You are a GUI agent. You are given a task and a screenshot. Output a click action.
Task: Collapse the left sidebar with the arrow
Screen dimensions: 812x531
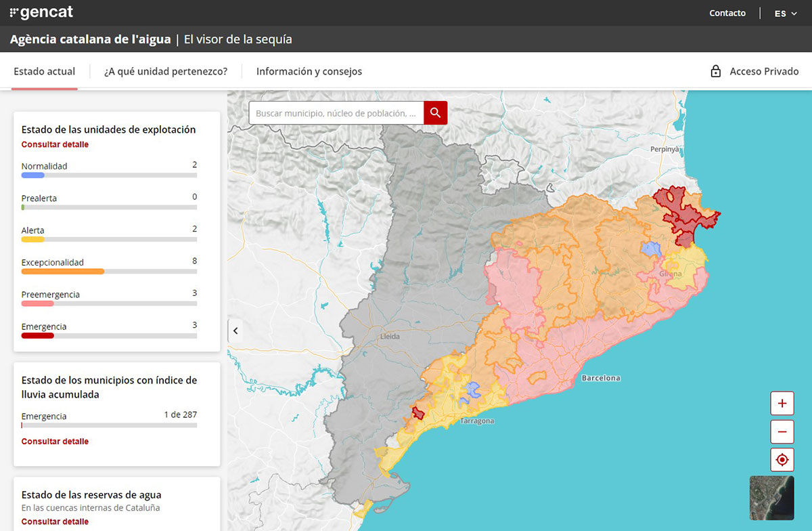(235, 331)
